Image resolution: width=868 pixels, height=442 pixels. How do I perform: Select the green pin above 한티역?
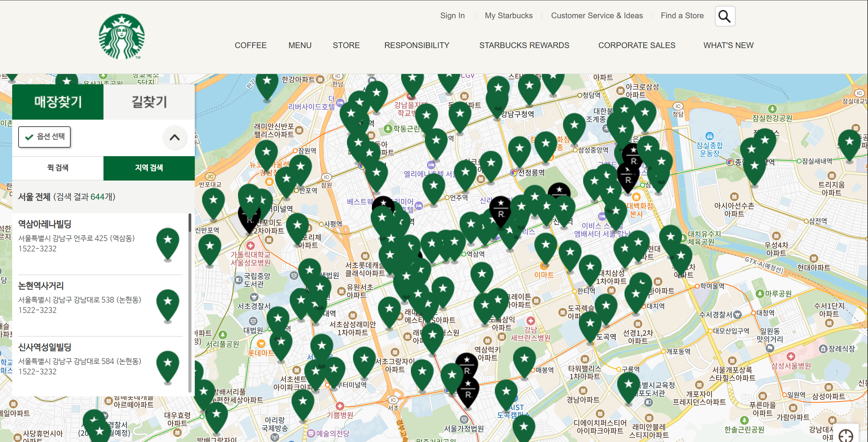pos(590,270)
